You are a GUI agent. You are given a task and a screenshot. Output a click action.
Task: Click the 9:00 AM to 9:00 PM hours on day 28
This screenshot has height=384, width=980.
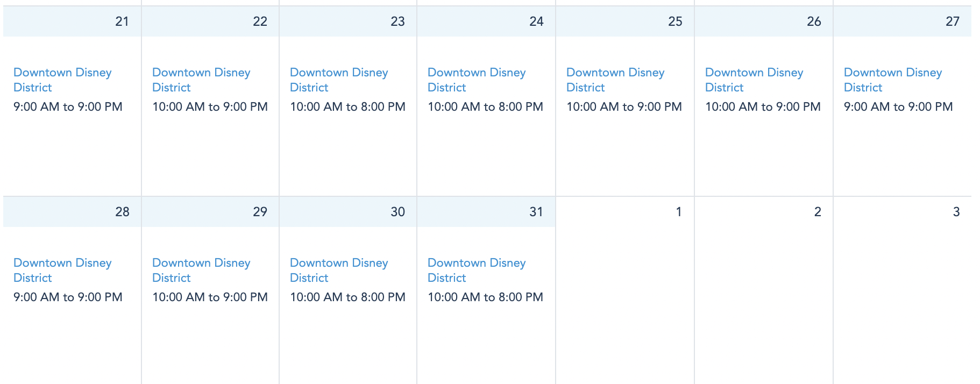[68, 297]
